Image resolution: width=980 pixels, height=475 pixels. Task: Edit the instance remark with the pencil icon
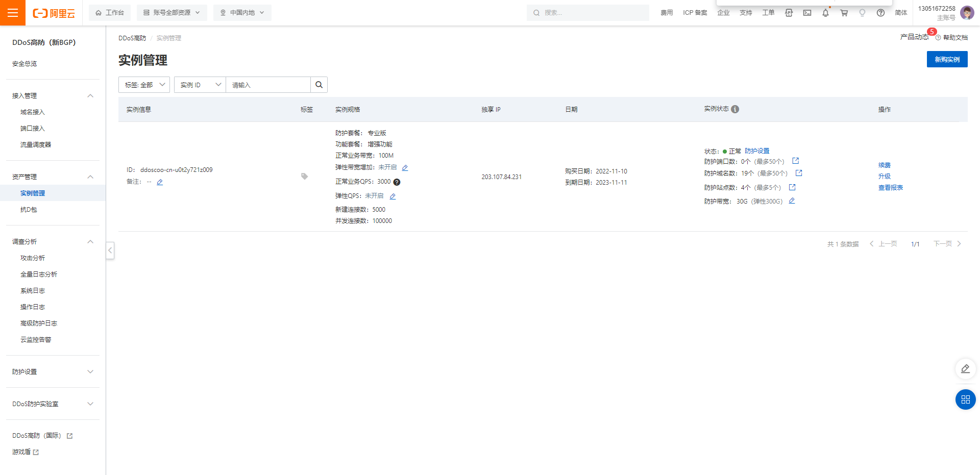coord(160,182)
